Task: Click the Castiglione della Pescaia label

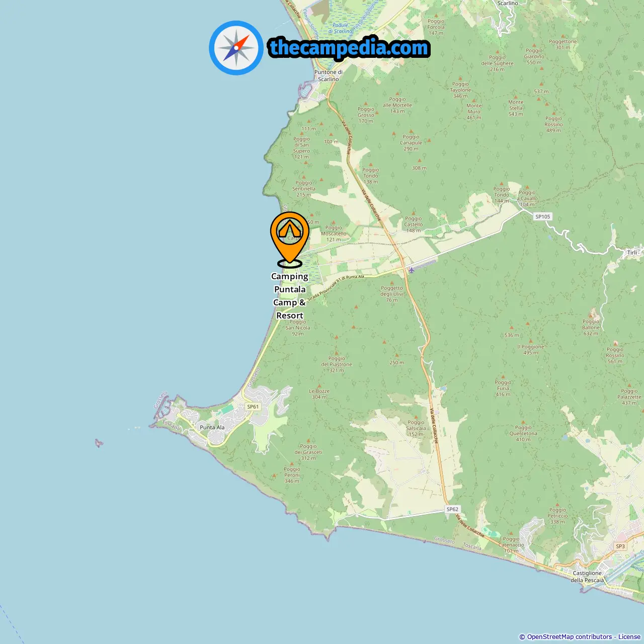Action: 587,577
